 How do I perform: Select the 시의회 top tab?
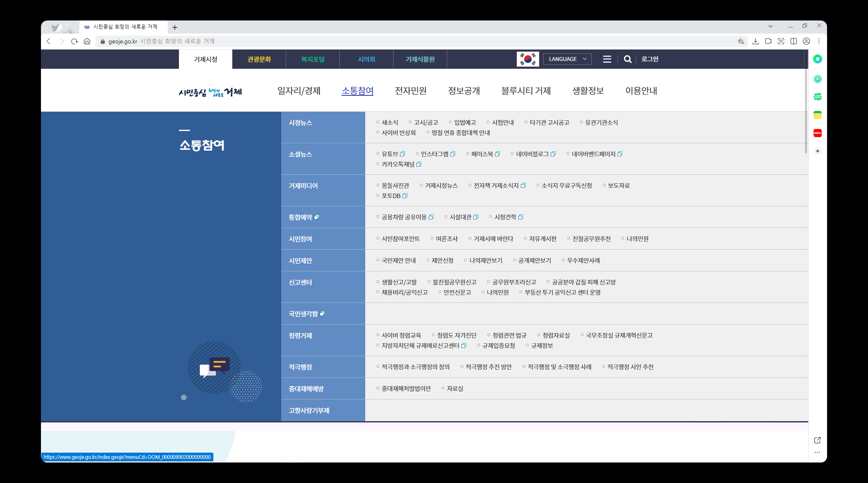tap(366, 59)
